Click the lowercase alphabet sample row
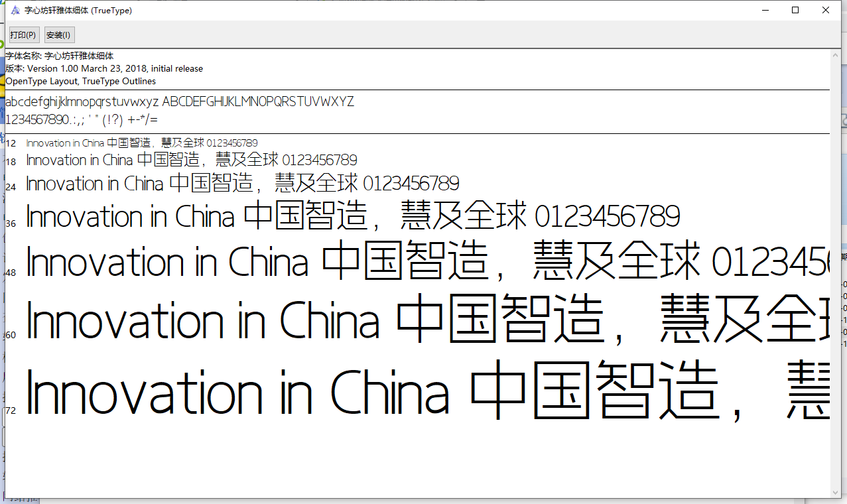This screenshot has height=504, width=847. [x=179, y=101]
